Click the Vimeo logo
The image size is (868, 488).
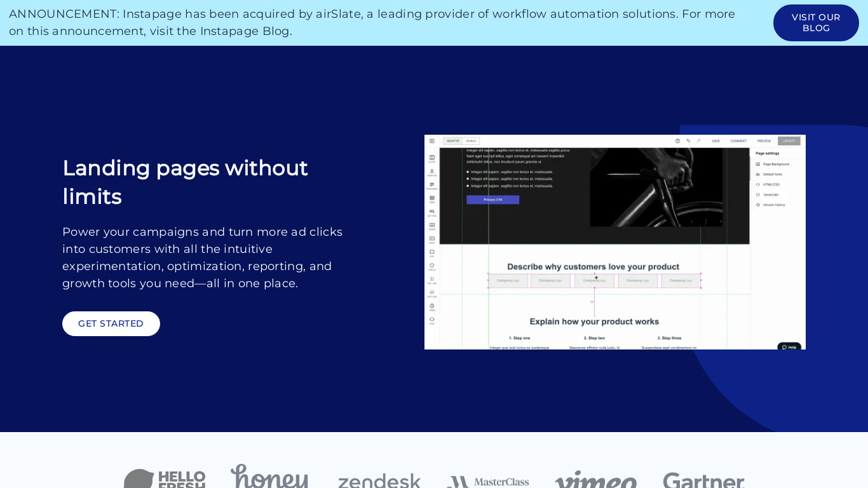[x=596, y=480]
